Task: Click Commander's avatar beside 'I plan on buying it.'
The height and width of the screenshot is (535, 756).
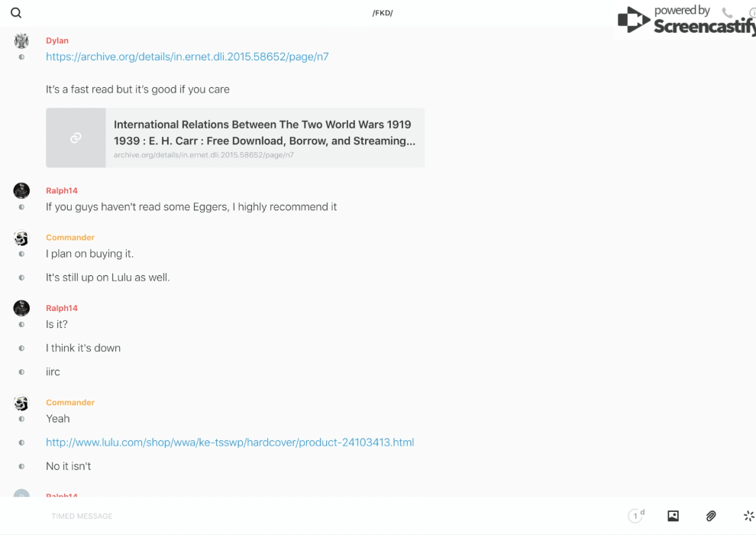Action: tap(21, 238)
